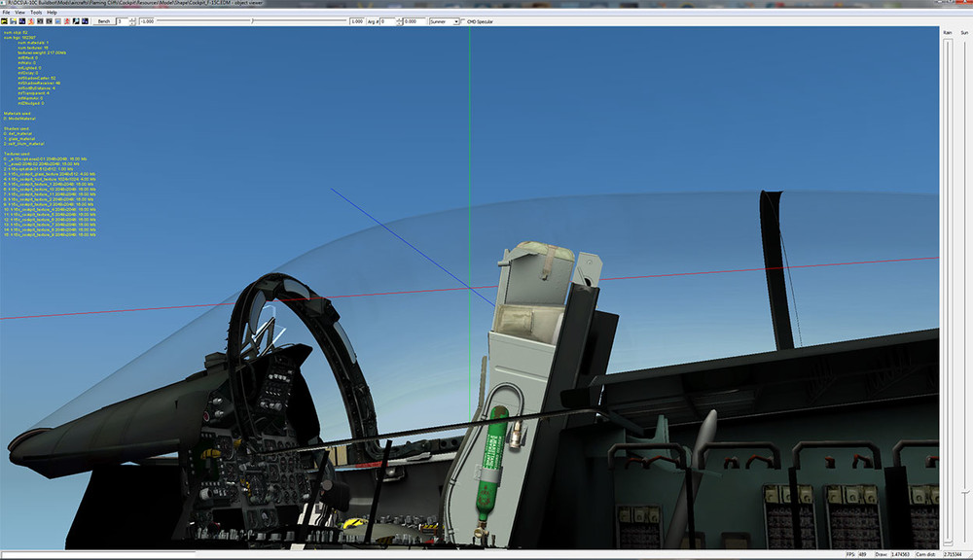
Task: Click the second red runner toolbar icon
Action: (66, 20)
